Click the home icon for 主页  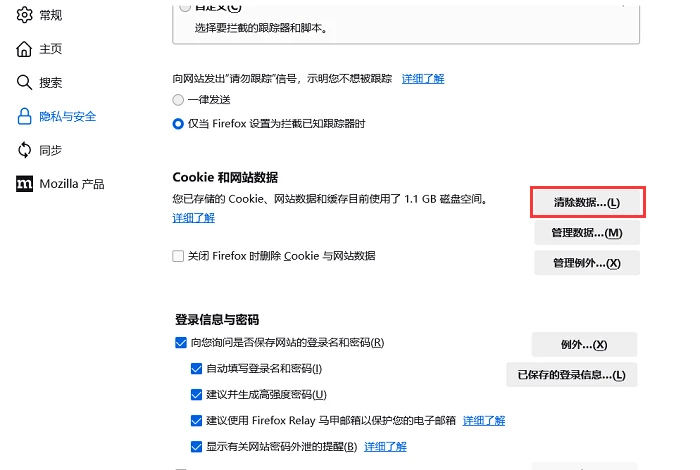pos(24,49)
